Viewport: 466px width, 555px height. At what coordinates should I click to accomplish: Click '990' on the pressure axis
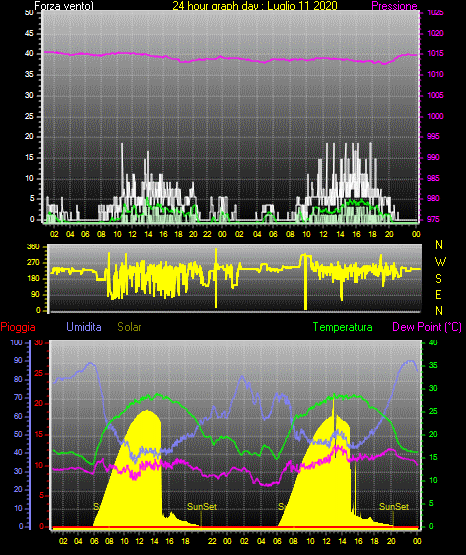pyautogui.click(x=433, y=157)
